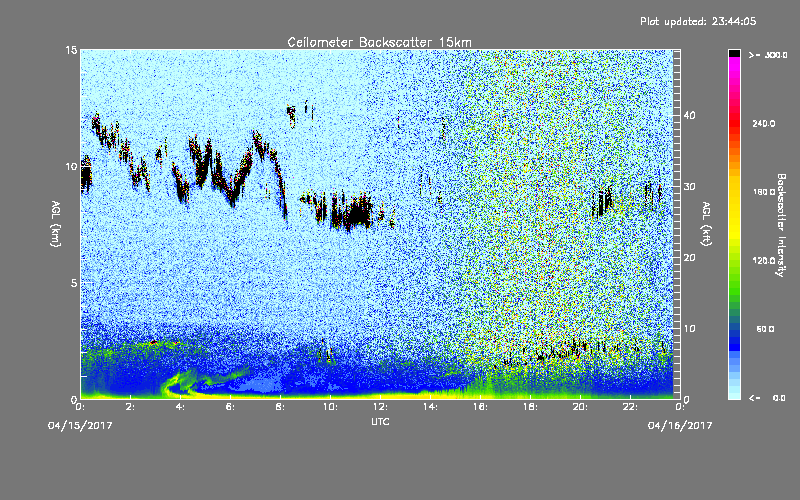Click the left AGL (km) axis label

pyautogui.click(x=56, y=223)
